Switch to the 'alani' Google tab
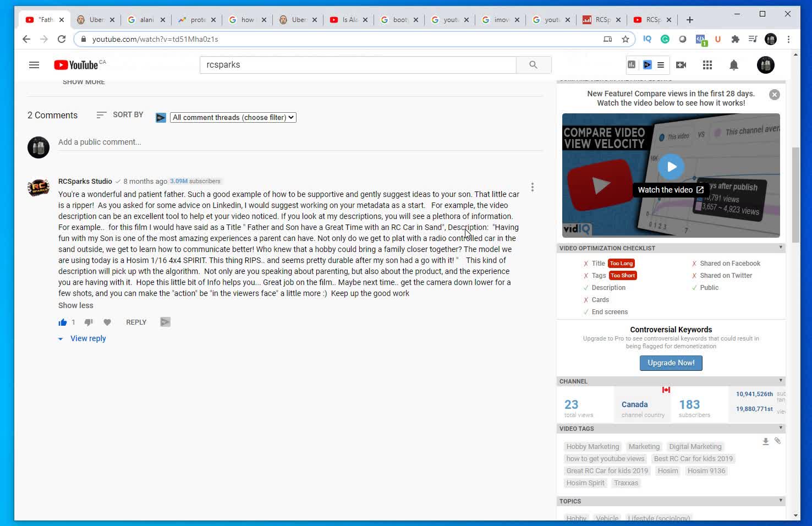This screenshot has width=812, height=526. click(x=146, y=20)
